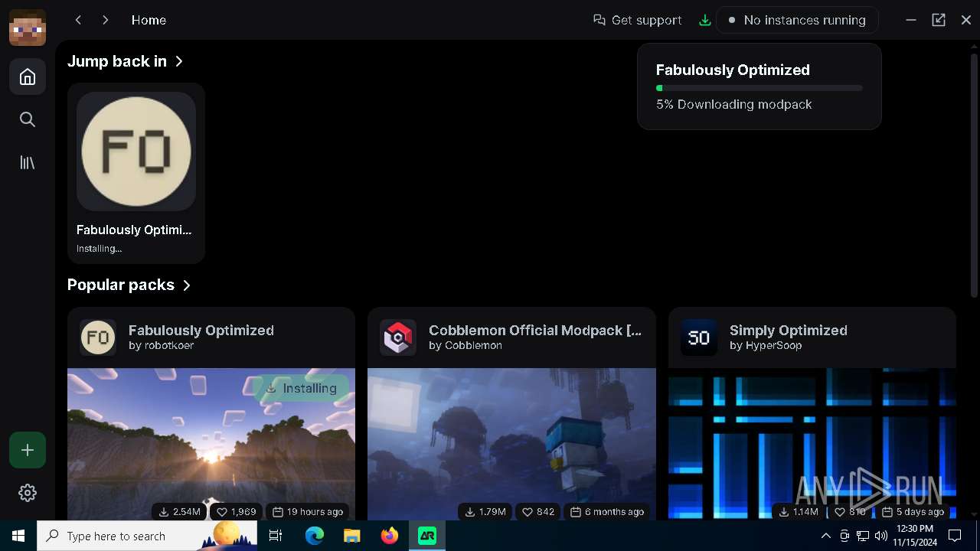Click Simply Optimized SO pack icon

699,337
